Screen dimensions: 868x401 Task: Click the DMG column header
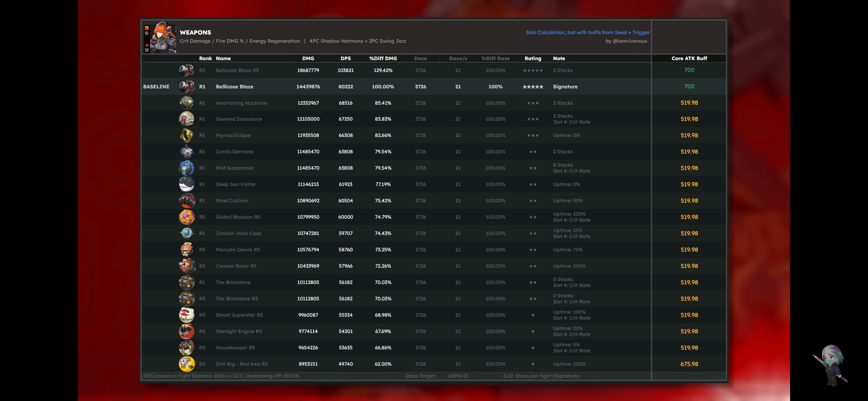(x=308, y=58)
